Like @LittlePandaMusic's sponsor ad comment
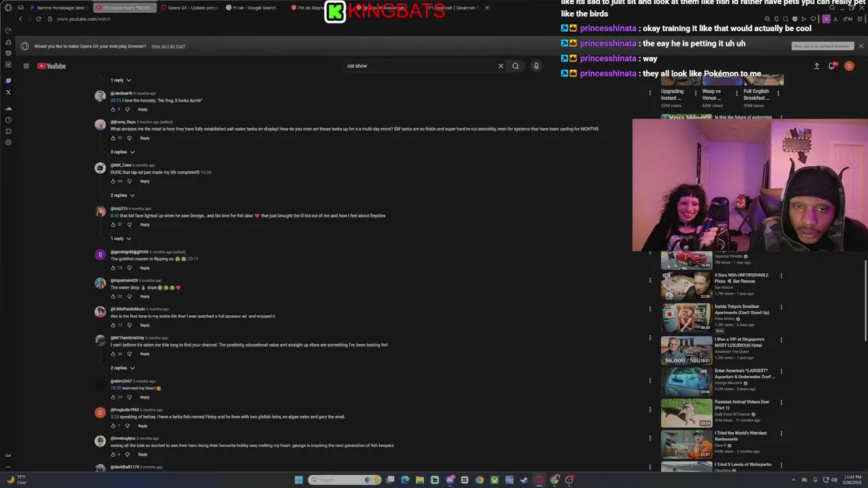 pos(113,325)
